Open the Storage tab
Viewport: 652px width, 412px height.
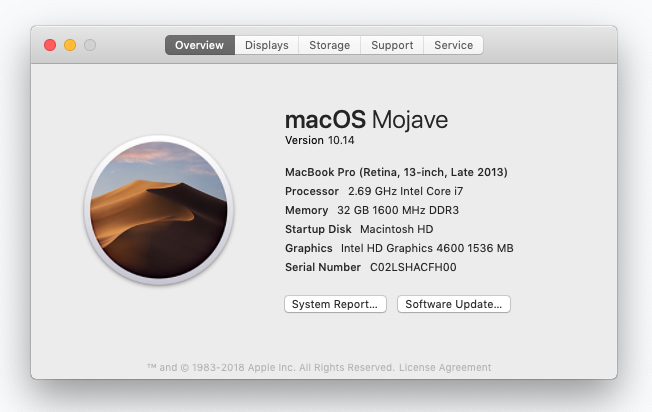coord(329,45)
